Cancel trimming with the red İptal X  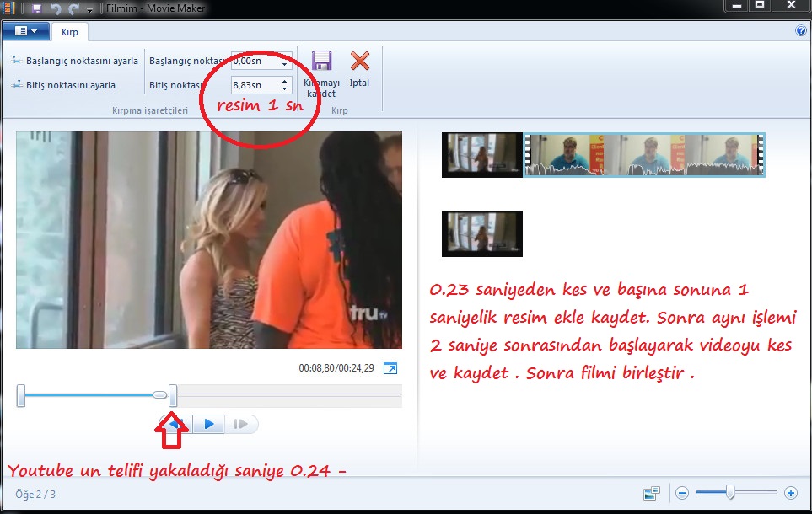pos(360,62)
